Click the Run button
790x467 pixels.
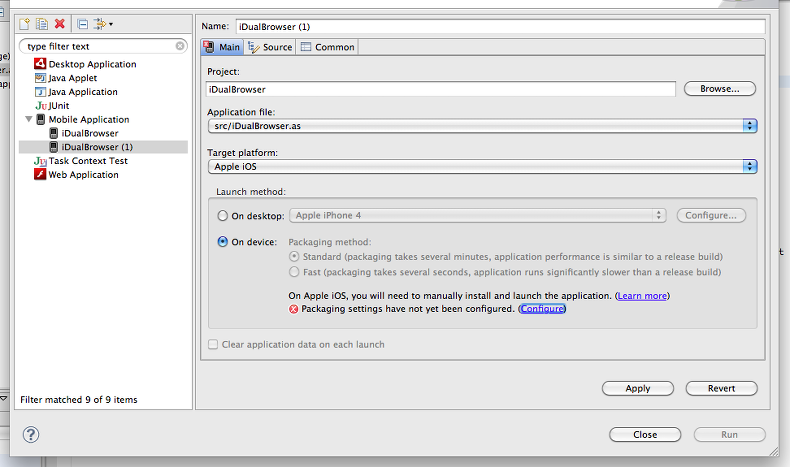[x=730, y=435]
